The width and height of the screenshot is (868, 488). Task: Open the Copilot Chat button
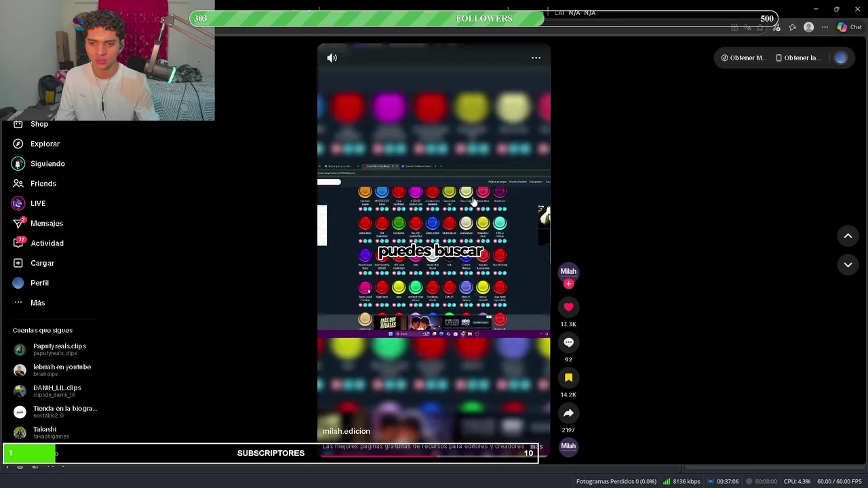tap(850, 27)
